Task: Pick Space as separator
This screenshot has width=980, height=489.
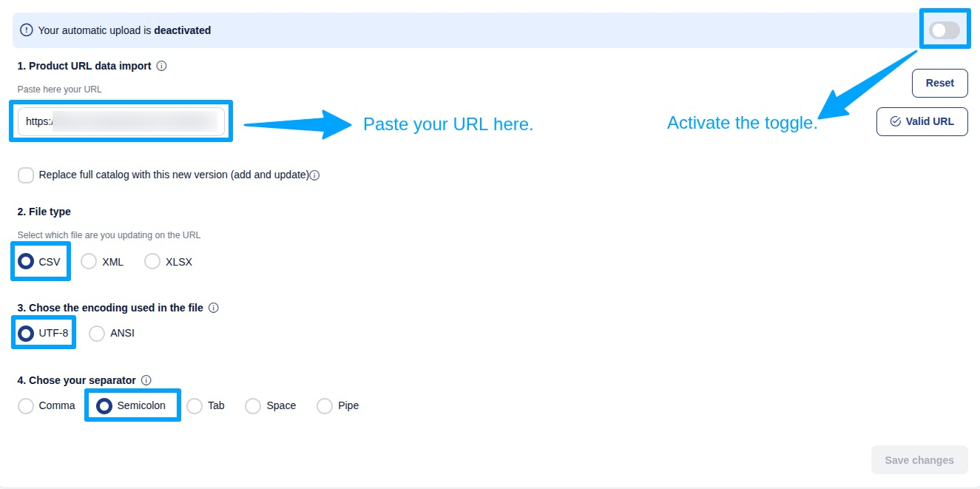Action: pos(253,406)
